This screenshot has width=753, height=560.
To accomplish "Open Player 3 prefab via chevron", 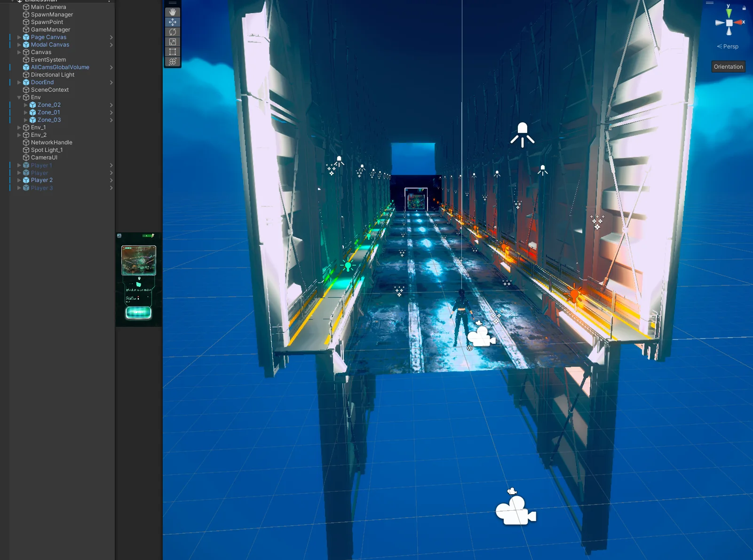I will tap(111, 188).
